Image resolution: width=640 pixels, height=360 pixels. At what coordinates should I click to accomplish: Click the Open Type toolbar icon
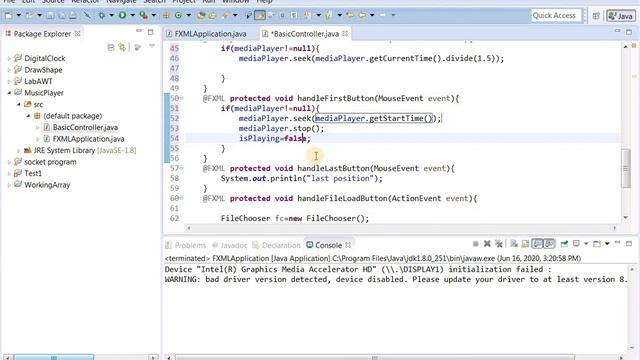(x=201, y=16)
